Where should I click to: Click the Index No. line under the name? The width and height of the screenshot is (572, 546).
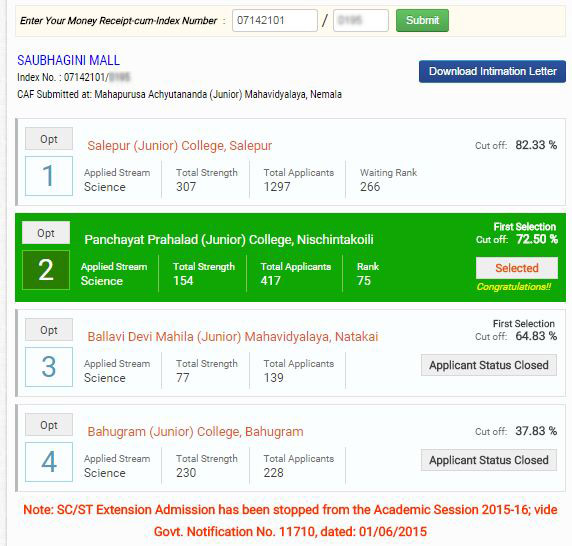click(x=73, y=77)
